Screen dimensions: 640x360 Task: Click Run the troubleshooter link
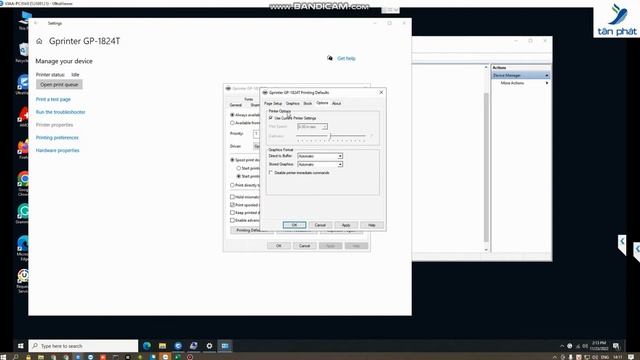tap(60, 112)
